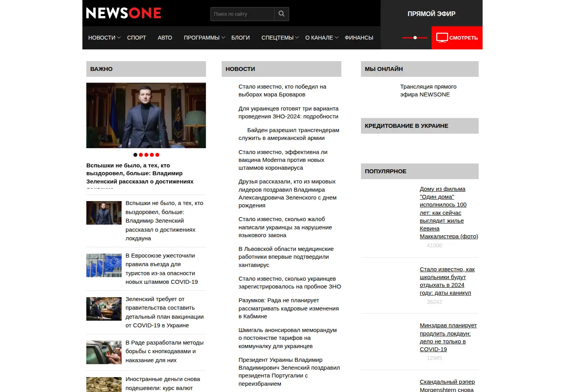Open the НОВОСТИ menu label
This screenshot has width=565, height=392.
pos(102,38)
